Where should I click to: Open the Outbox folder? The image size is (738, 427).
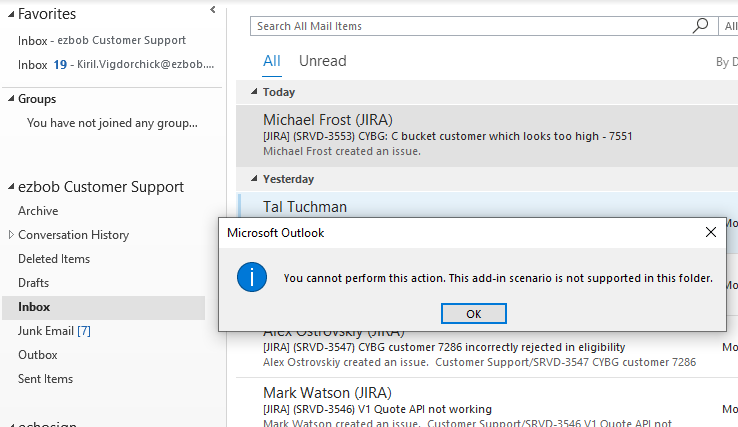coord(38,355)
